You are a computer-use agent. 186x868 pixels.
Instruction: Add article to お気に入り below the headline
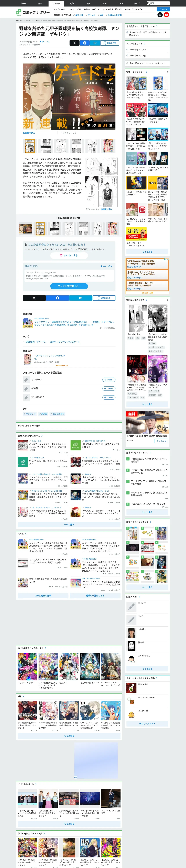coord(109,43)
